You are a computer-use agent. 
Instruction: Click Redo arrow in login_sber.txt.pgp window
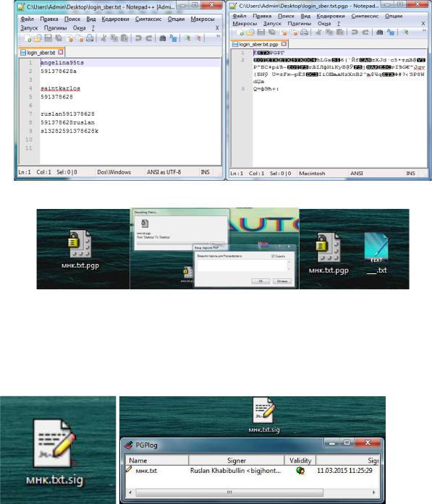point(365,32)
